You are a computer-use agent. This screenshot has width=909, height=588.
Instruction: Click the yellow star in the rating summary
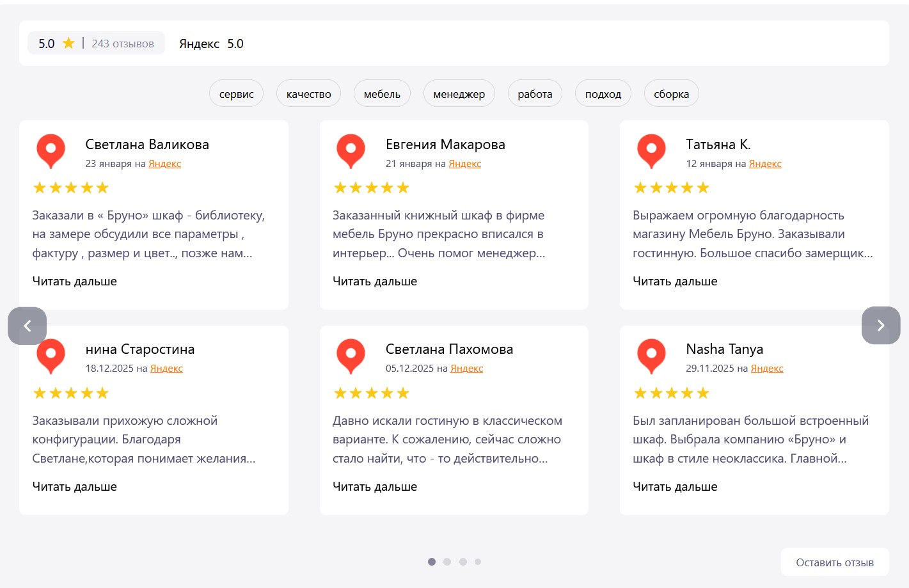(x=68, y=44)
